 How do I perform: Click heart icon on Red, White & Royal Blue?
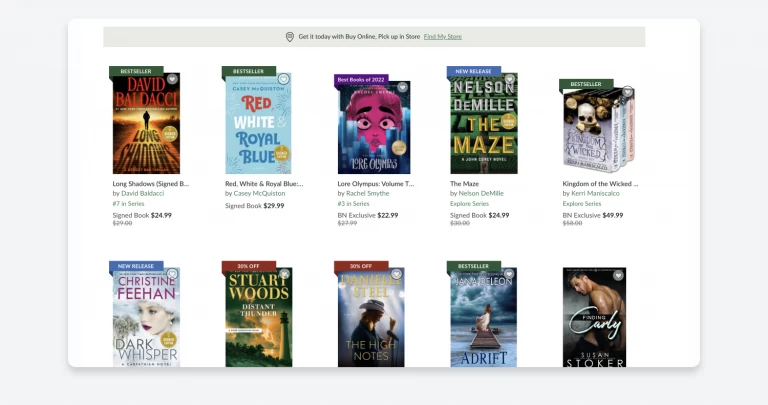tap(284, 79)
